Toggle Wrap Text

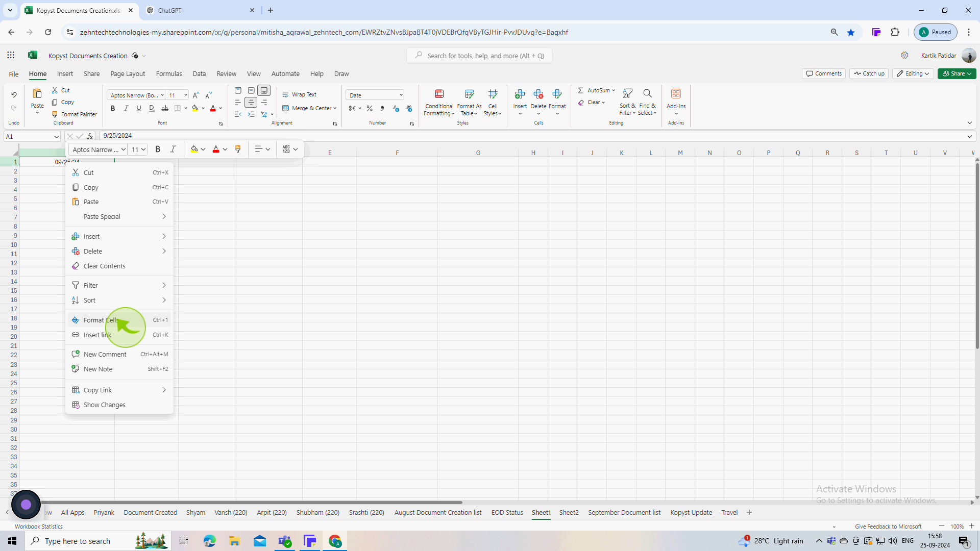point(300,94)
